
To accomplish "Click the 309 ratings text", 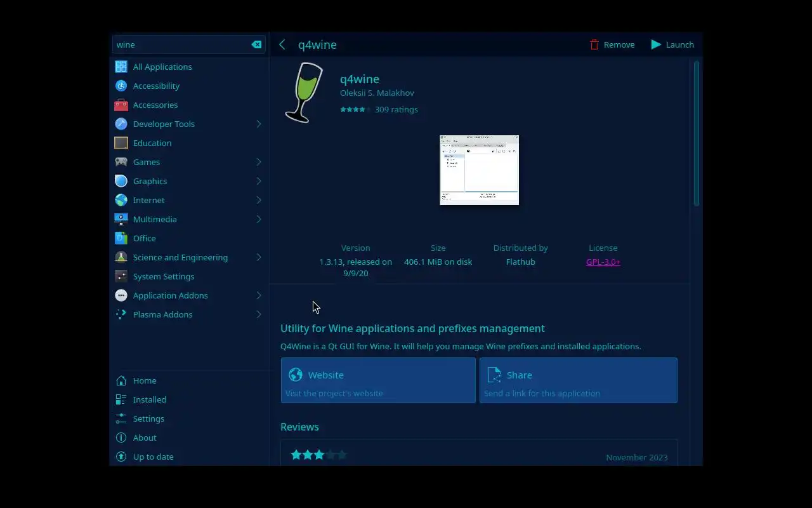I will pyautogui.click(x=396, y=109).
